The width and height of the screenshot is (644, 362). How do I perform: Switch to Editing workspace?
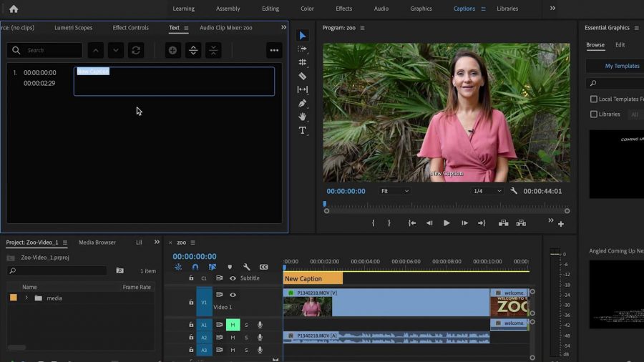pyautogui.click(x=270, y=9)
